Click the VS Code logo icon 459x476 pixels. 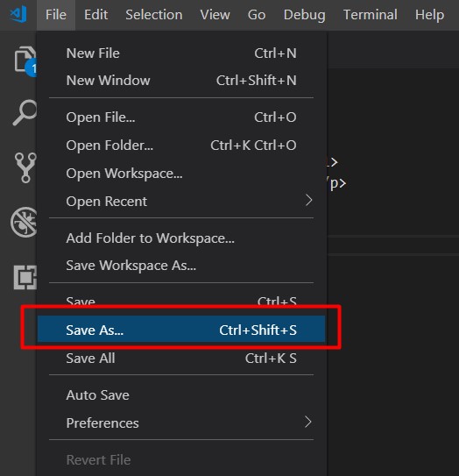pos(18,15)
